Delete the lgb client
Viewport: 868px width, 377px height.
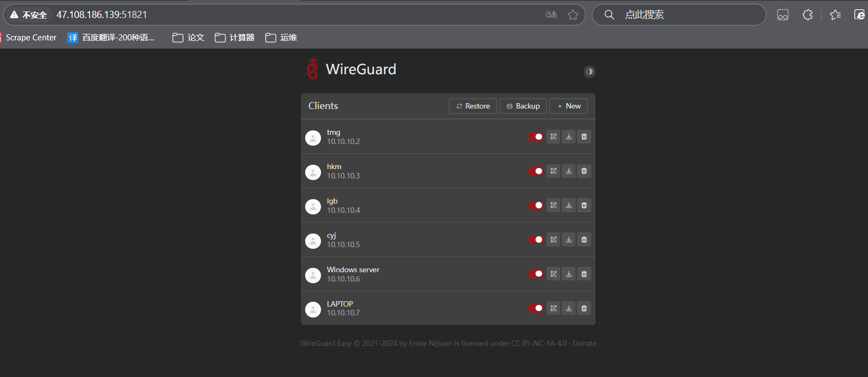click(584, 206)
